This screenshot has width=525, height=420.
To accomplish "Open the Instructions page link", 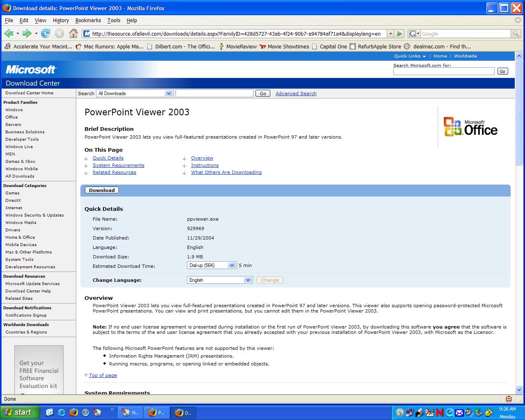I will (205, 165).
